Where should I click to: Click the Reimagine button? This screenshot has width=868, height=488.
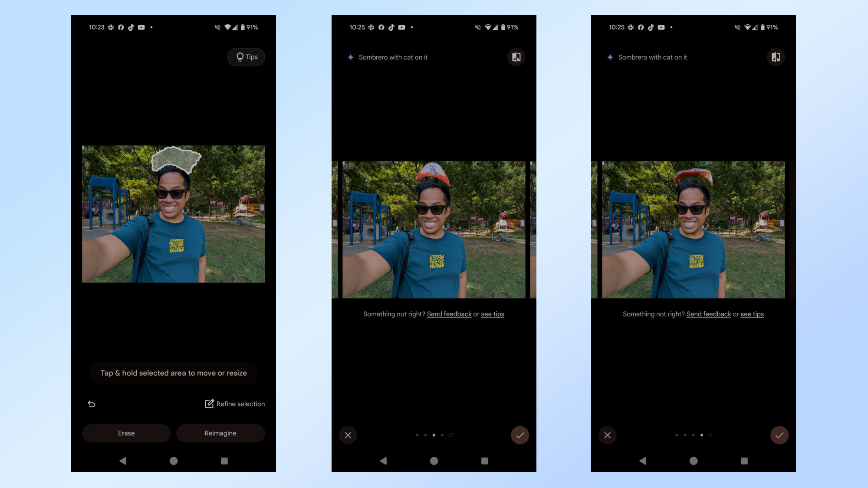tap(220, 433)
